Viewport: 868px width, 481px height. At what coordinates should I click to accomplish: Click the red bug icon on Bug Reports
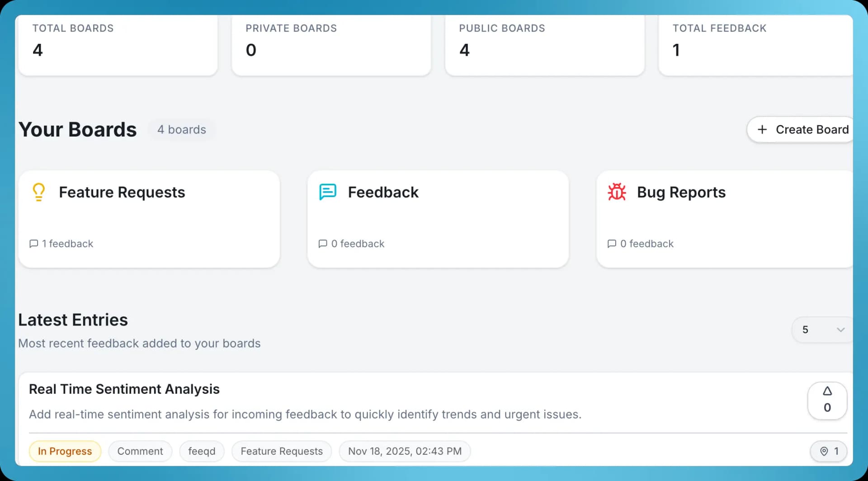(x=617, y=192)
